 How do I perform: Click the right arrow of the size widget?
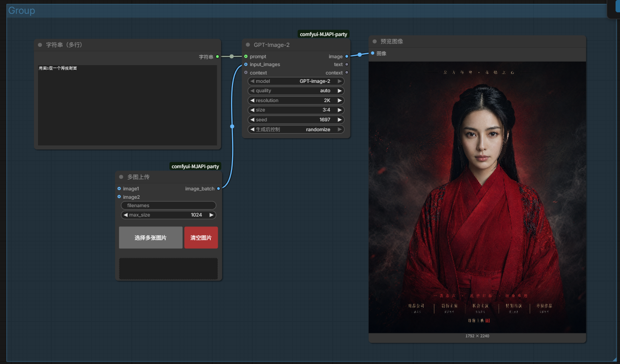pos(340,110)
